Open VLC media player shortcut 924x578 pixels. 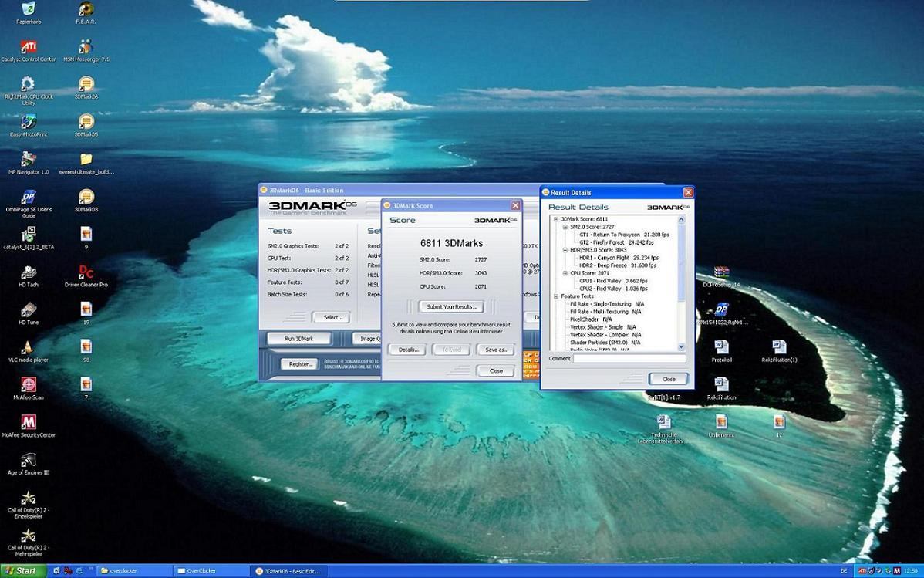point(29,352)
